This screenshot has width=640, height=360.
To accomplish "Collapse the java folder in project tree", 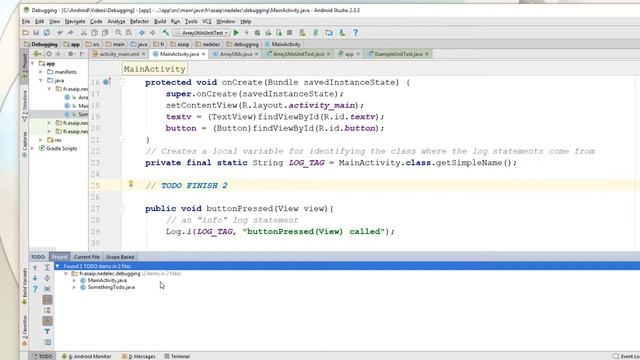I will (x=41, y=80).
